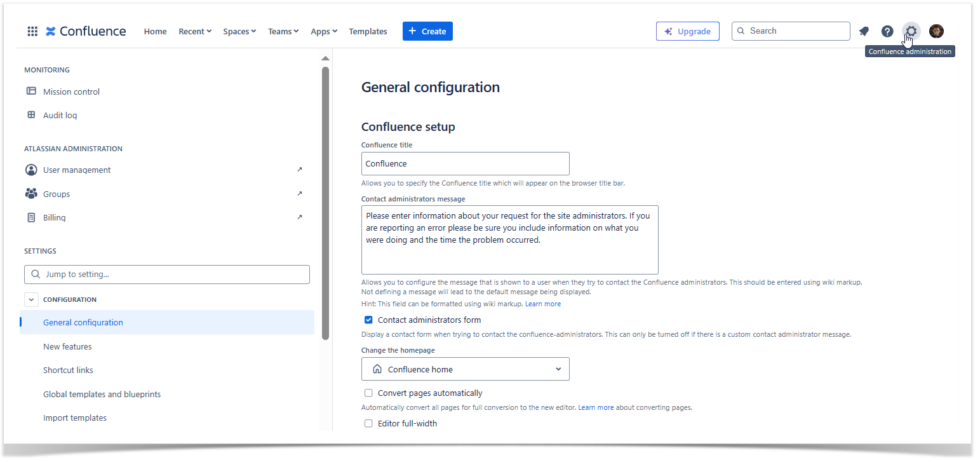This screenshot has width=980, height=462.
Task: Click the Jump to setting field
Action: 167,275
